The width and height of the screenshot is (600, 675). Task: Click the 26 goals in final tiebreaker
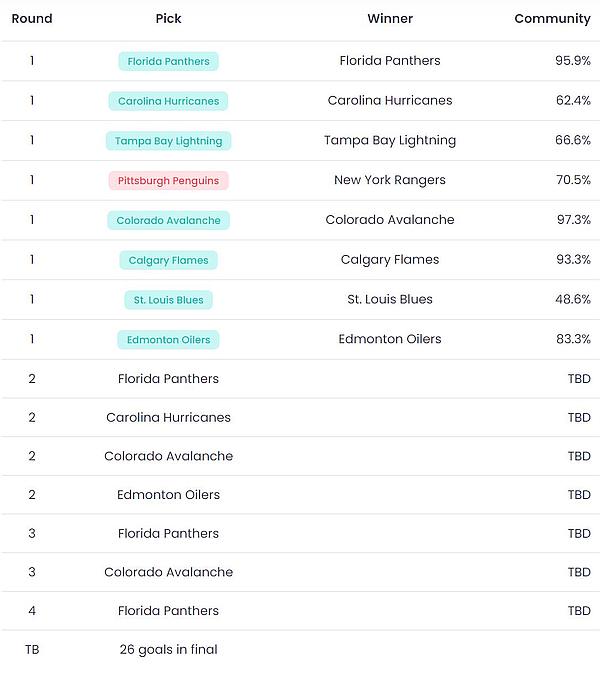168,649
